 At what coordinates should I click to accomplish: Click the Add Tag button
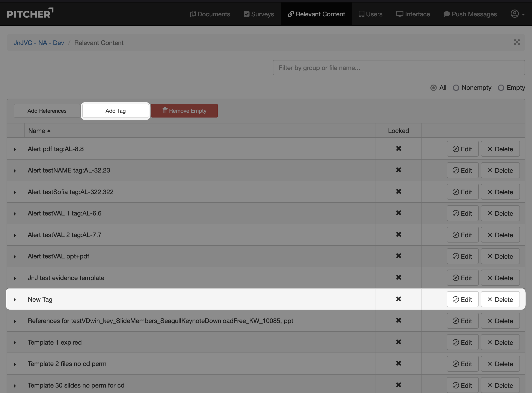tap(115, 111)
